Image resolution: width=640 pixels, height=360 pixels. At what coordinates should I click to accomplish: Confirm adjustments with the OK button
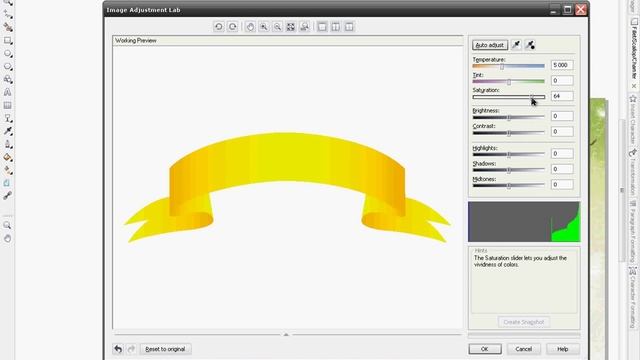pos(485,349)
